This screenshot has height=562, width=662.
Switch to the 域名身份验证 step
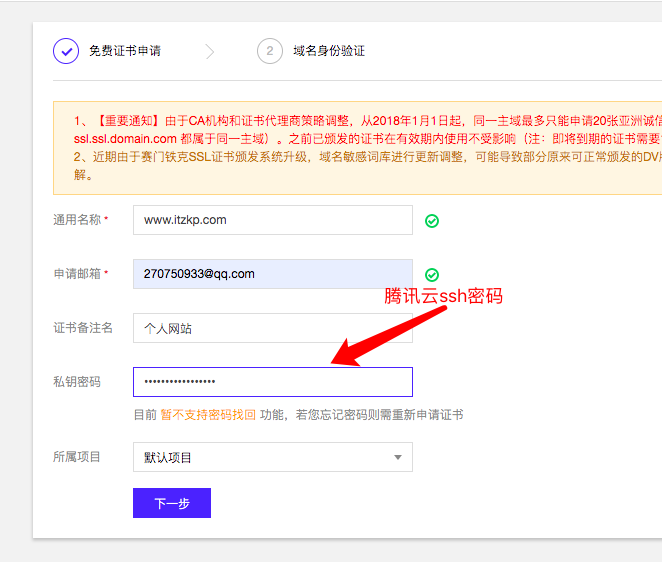point(329,51)
